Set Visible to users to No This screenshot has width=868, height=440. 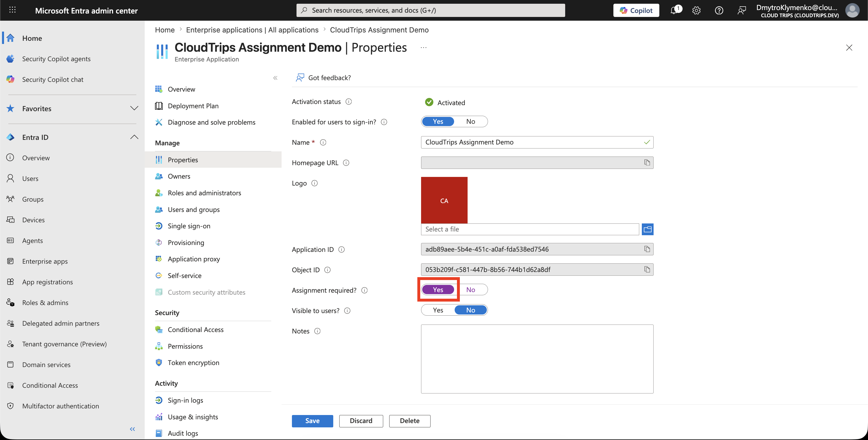click(x=470, y=310)
